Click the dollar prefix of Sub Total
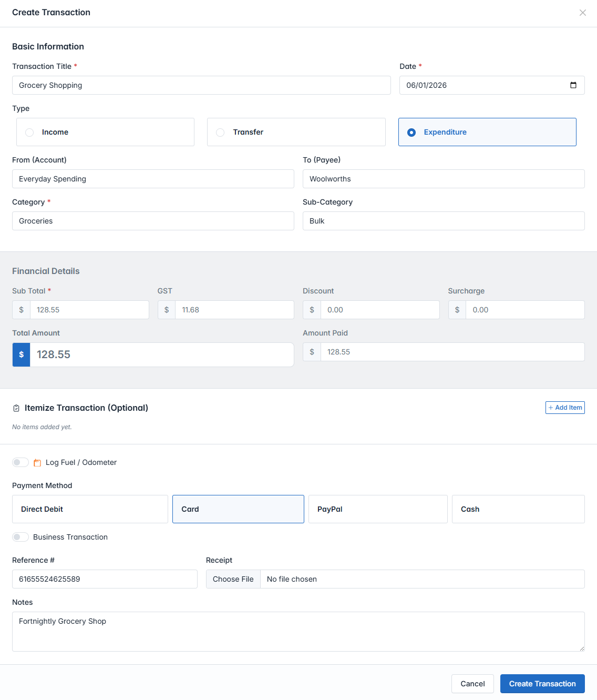597x700 pixels. [21, 310]
